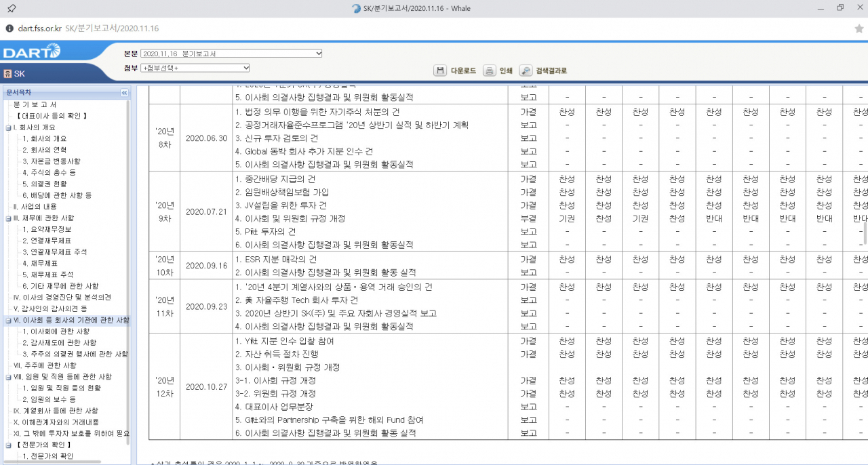Open the 본문 report selection dropdown

click(232, 54)
